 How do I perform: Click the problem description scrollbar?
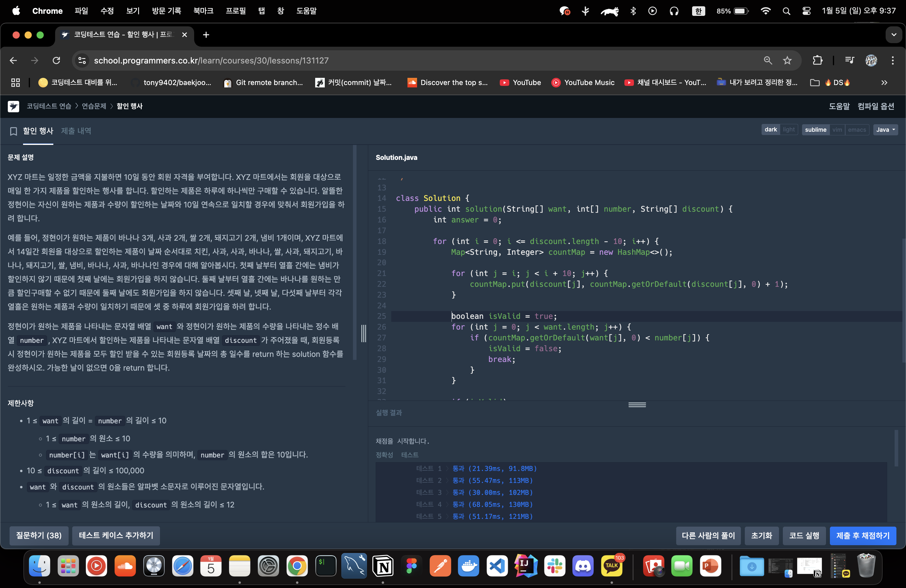coord(355,253)
